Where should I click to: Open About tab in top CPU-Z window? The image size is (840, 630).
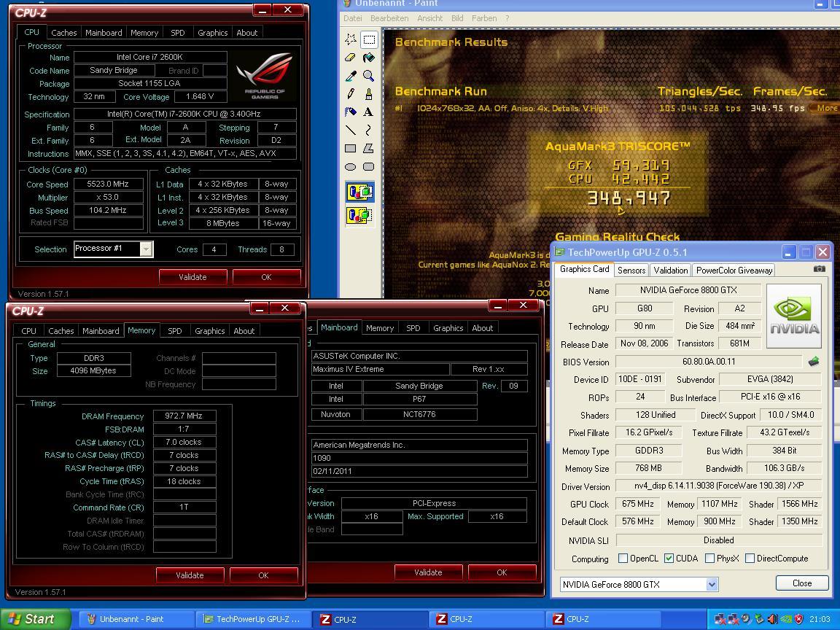(x=247, y=33)
